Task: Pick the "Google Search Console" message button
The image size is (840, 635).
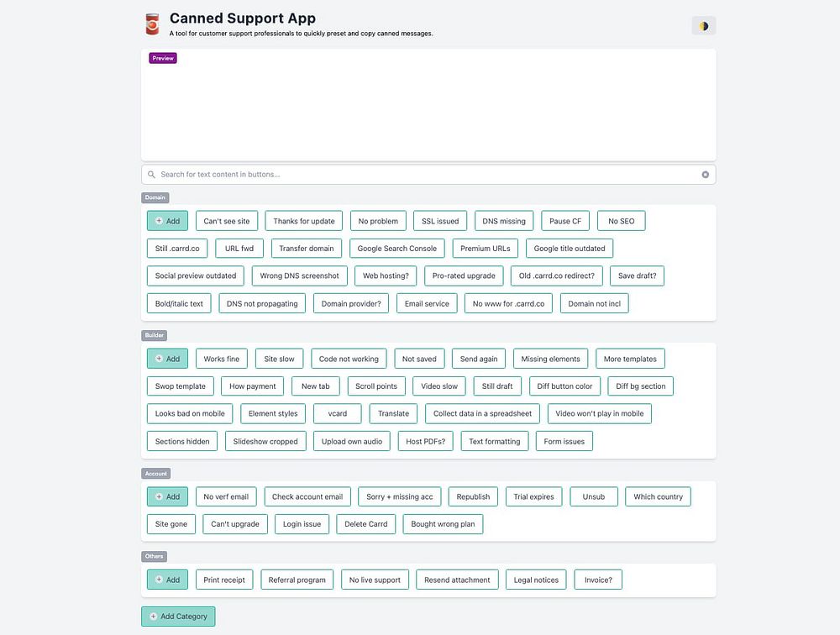Action: pos(396,249)
